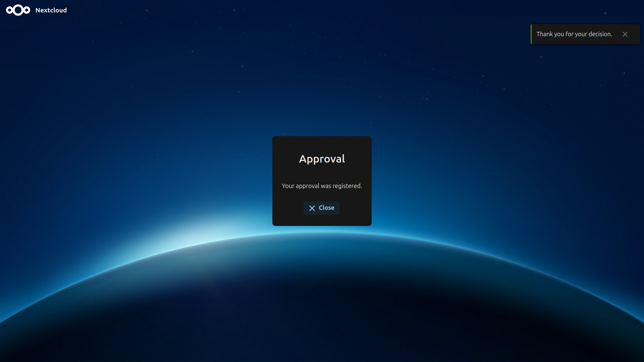Click the X icon inside the Close button

pos(312,208)
